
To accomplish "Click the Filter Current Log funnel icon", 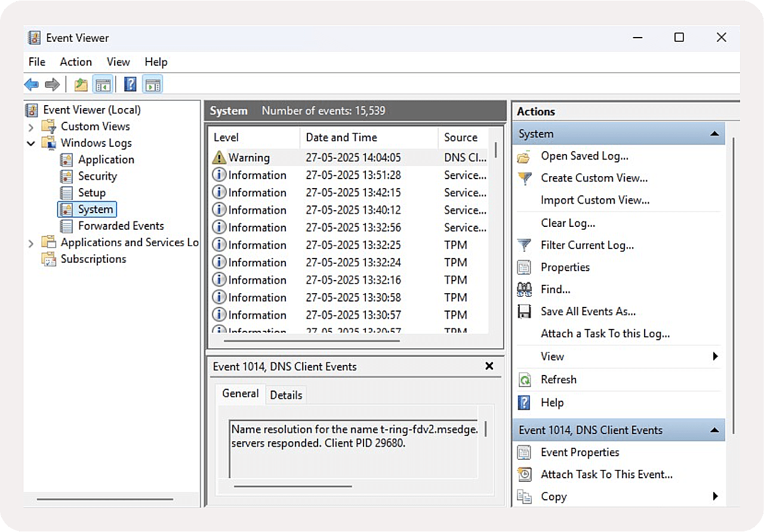I will pos(524,245).
